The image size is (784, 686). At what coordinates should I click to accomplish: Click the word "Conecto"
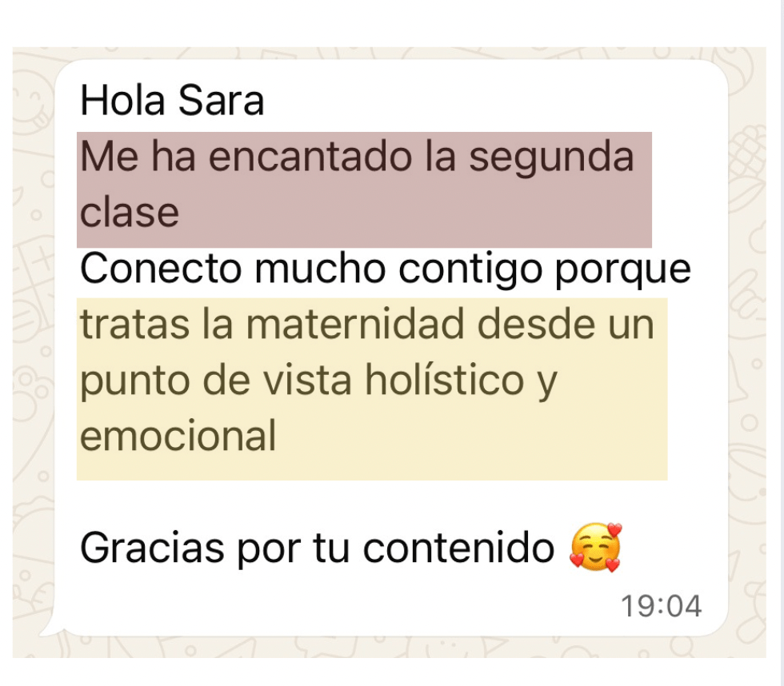(161, 269)
